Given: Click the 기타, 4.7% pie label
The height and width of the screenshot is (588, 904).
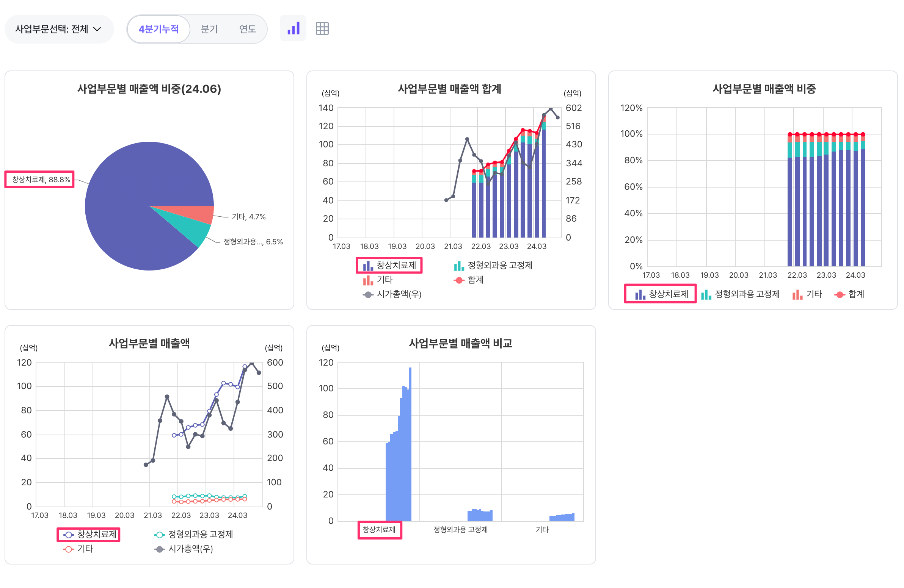Looking at the screenshot, I should point(248,217).
